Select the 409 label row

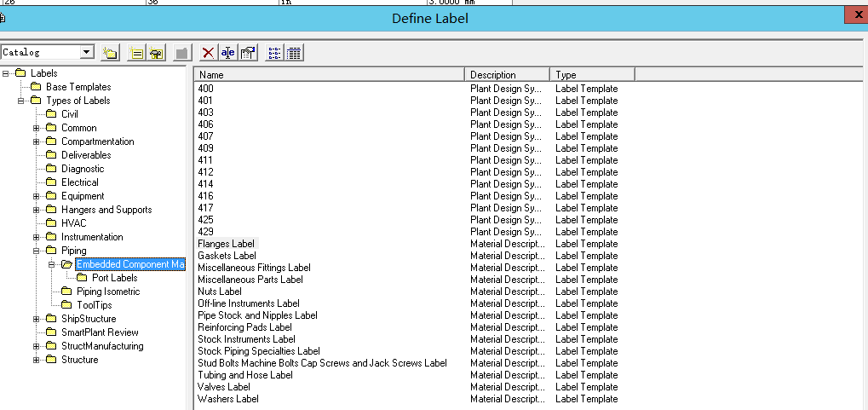[205, 148]
